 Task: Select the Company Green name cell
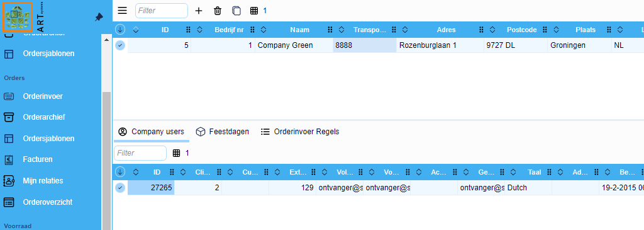(x=294, y=45)
